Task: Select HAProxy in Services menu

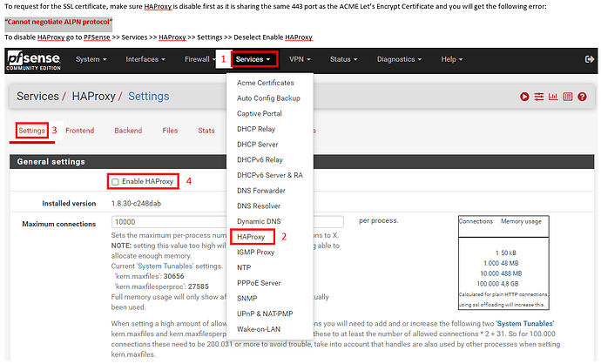Action: click(251, 237)
